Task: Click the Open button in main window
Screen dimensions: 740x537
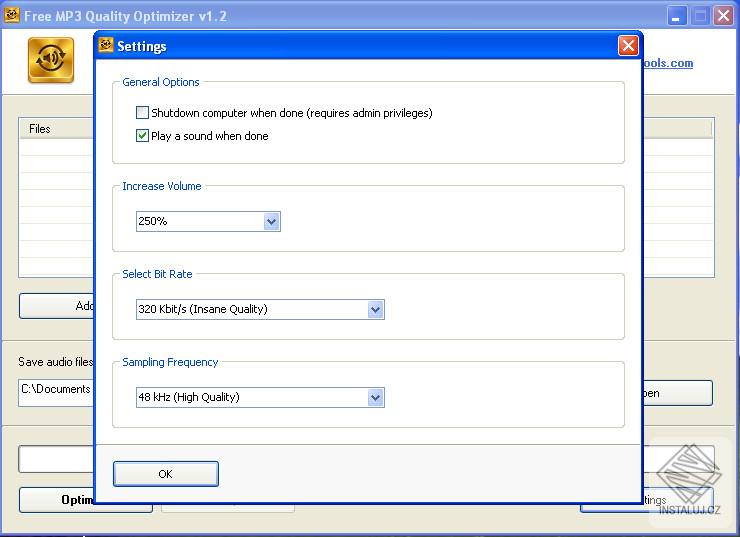Action: (678, 393)
